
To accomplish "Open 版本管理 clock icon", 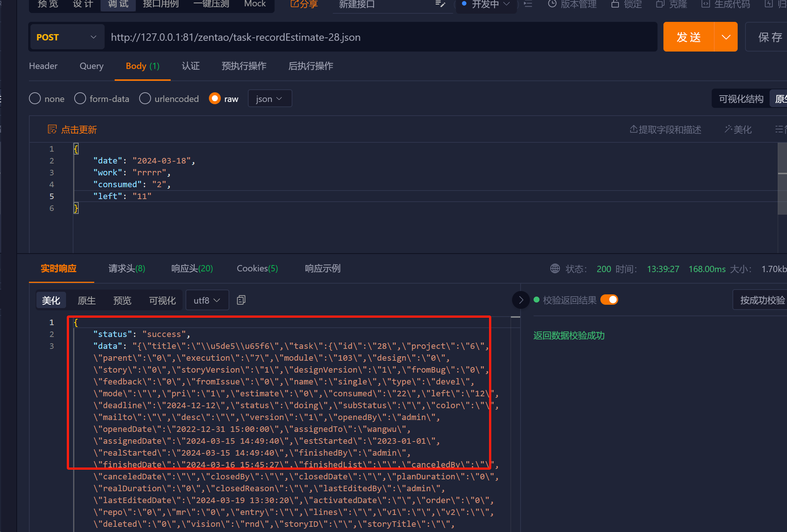I will pyautogui.click(x=552, y=4).
